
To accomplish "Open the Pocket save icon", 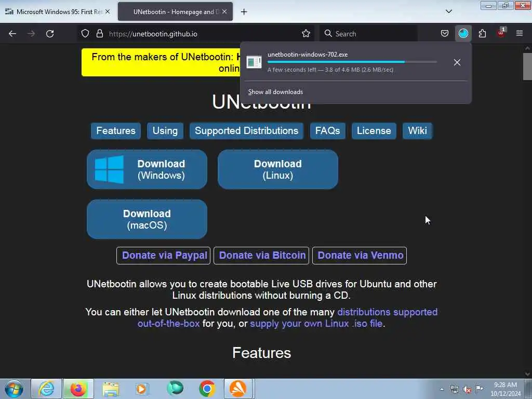I will pos(445,34).
